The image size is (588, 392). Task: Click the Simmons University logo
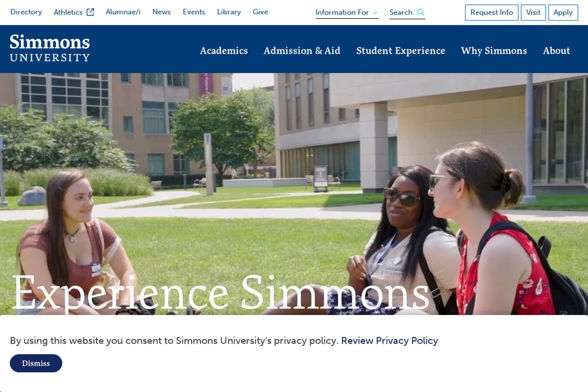[50, 48]
